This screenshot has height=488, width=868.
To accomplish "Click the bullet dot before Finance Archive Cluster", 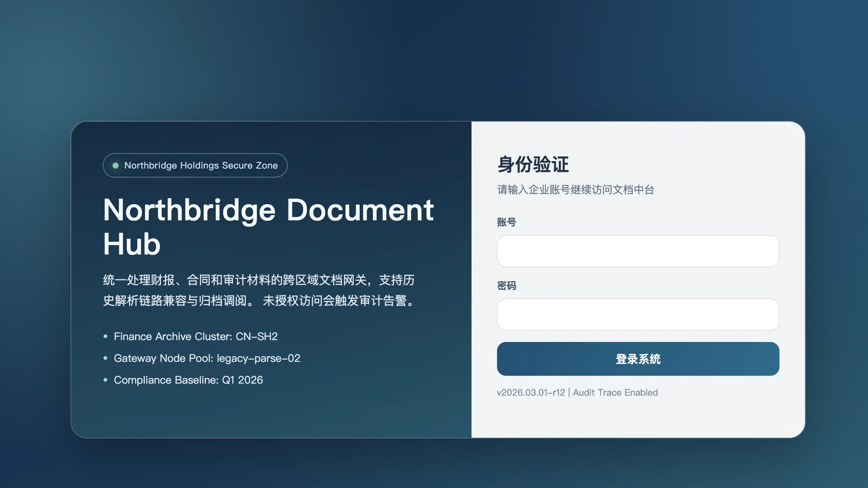I will coord(105,337).
